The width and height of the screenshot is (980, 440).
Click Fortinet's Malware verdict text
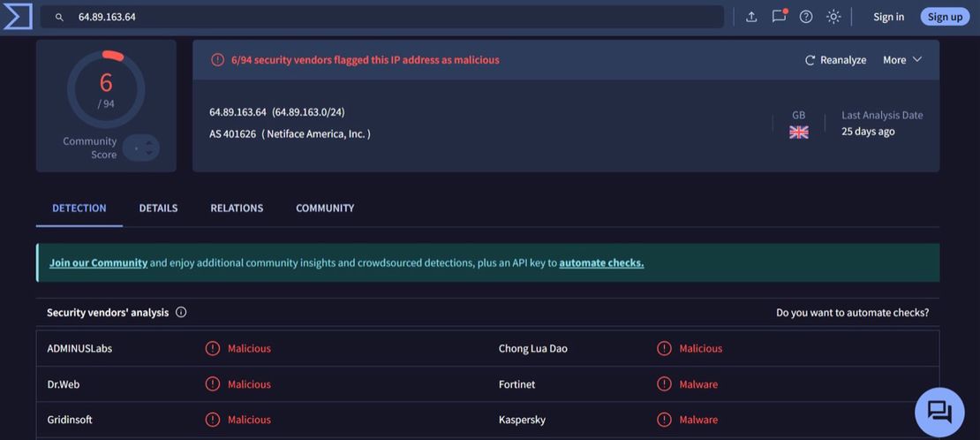point(698,383)
